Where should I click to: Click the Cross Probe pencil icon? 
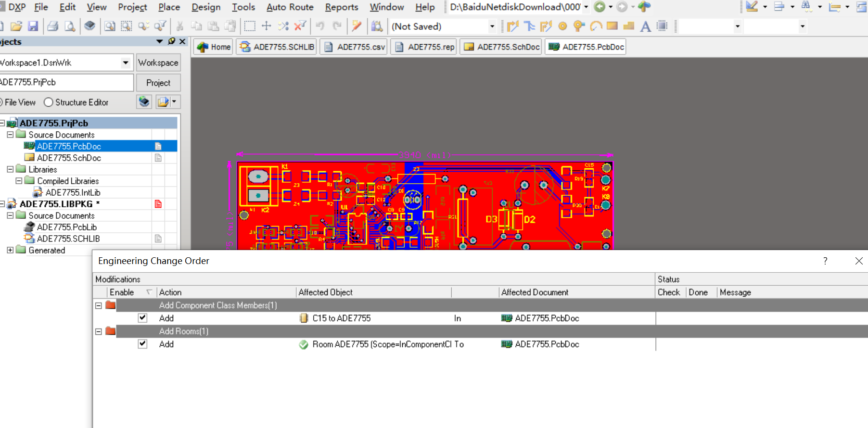coord(357,26)
